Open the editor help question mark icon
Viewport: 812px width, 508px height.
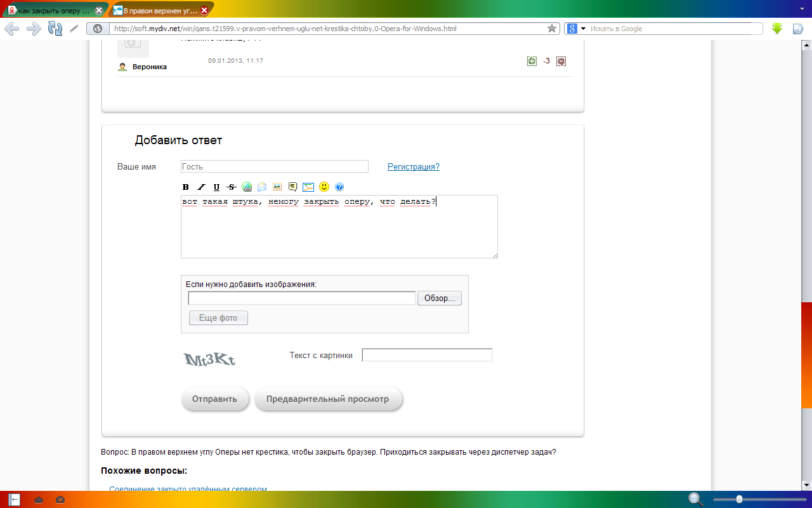tap(339, 187)
